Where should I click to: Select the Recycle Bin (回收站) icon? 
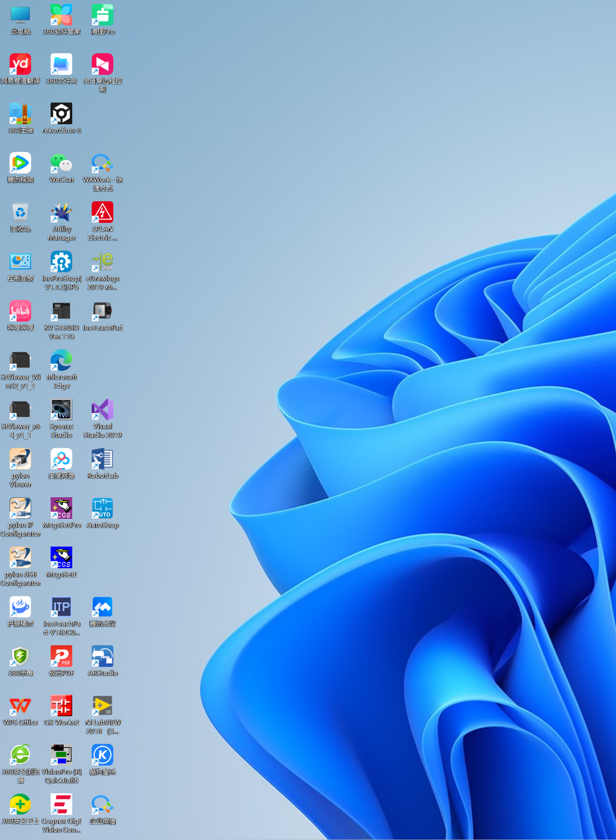[x=20, y=213]
